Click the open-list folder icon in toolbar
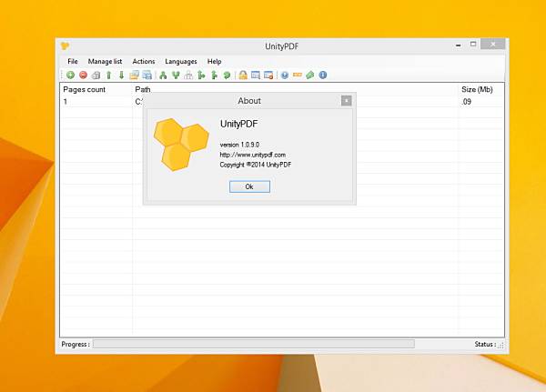546x392 pixels. click(134, 75)
